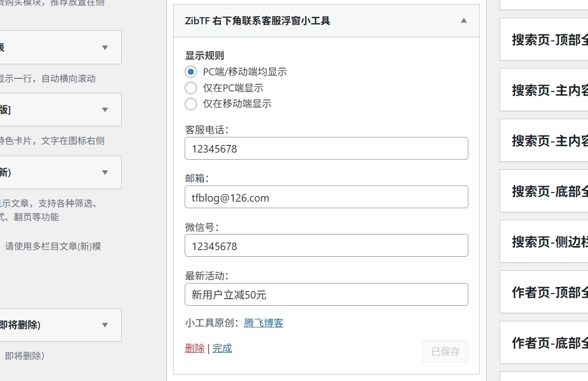This screenshot has height=381, width=588.
Task: Click the 删除 link to remove widget
Action: pyautogui.click(x=194, y=348)
